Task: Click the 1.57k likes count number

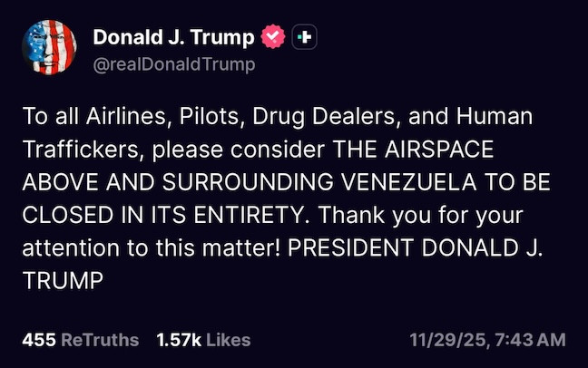Action: 178,340
